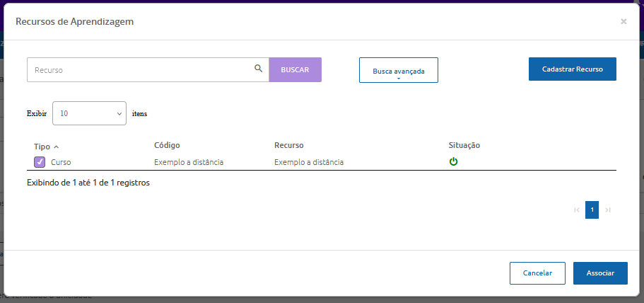Click the Recurso cell 'Exemplo a distância'
The width and height of the screenshot is (644, 303).
coord(309,162)
